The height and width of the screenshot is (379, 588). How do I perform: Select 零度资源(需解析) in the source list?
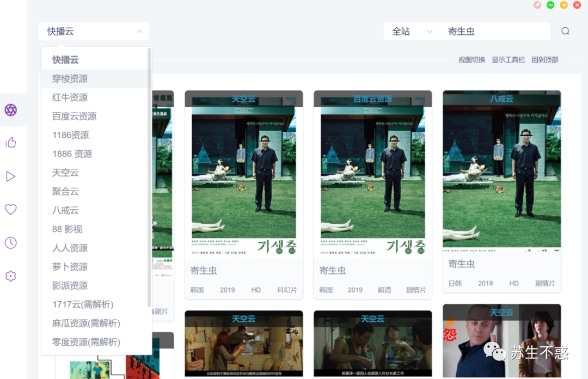coord(95,342)
